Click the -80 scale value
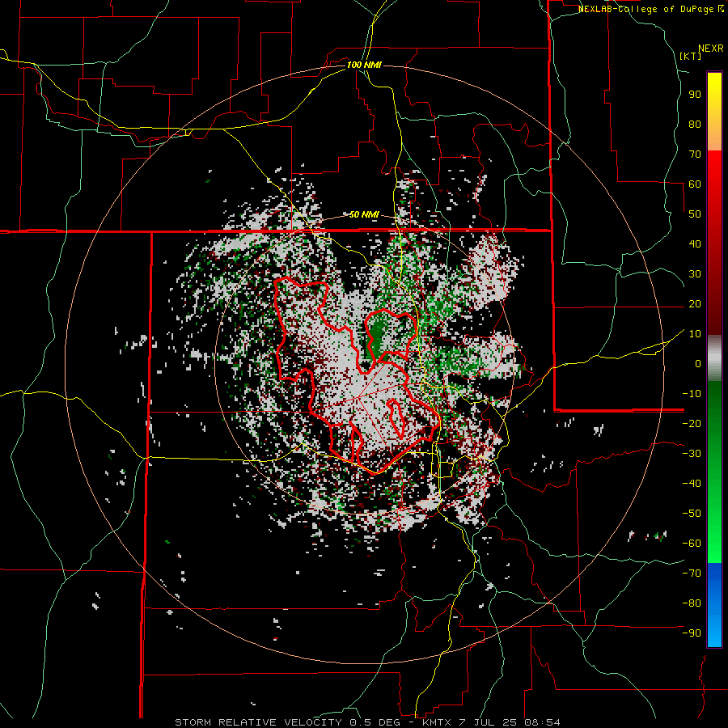 click(692, 603)
